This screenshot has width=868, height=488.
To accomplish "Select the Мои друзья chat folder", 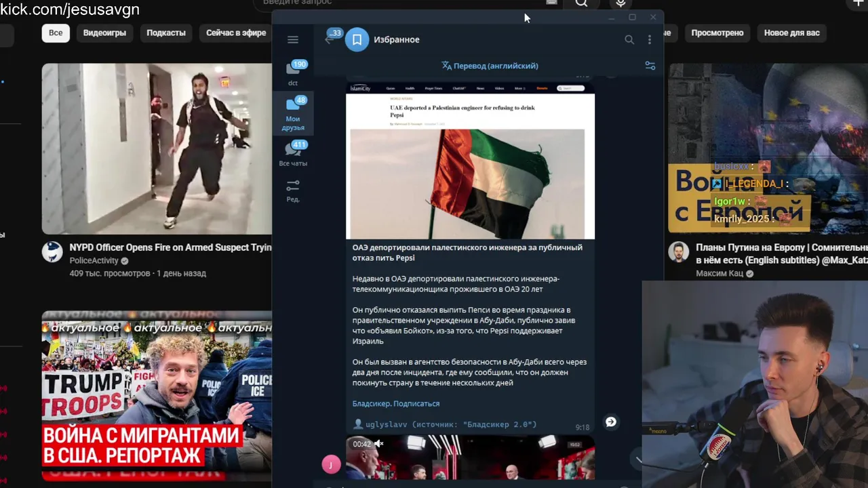I will (x=293, y=113).
